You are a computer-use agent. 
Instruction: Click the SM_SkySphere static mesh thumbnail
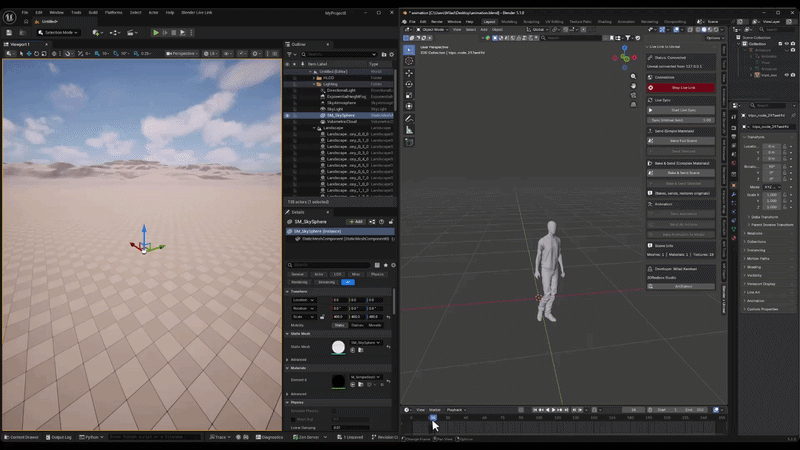(x=338, y=347)
